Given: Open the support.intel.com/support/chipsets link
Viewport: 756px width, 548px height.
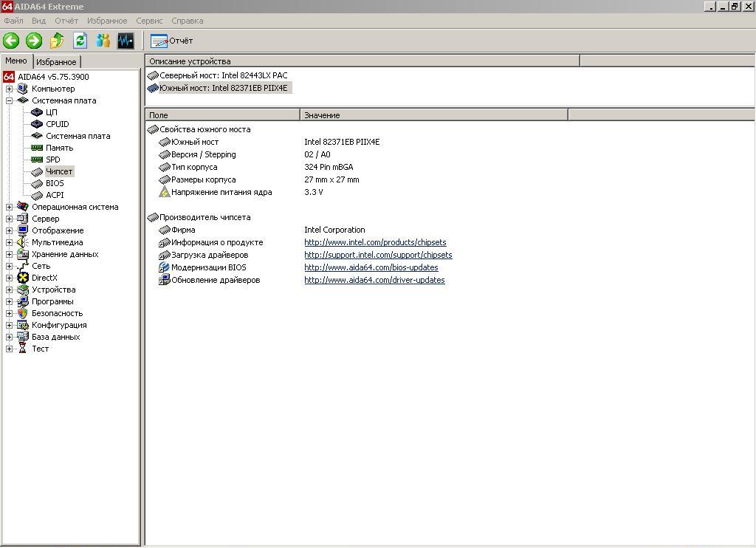Looking at the screenshot, I should coord(378,256).
